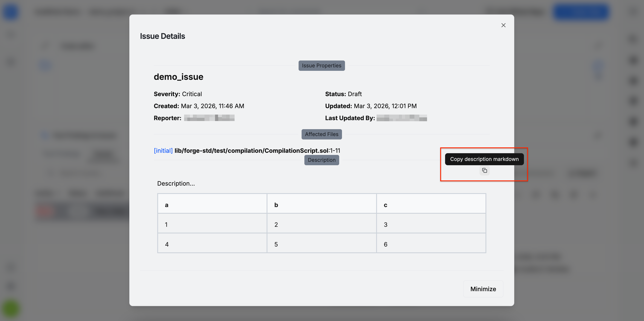The image size is (644, 321).
Task: Click the CompilationScript.sol file path
Action: (251, 151)
